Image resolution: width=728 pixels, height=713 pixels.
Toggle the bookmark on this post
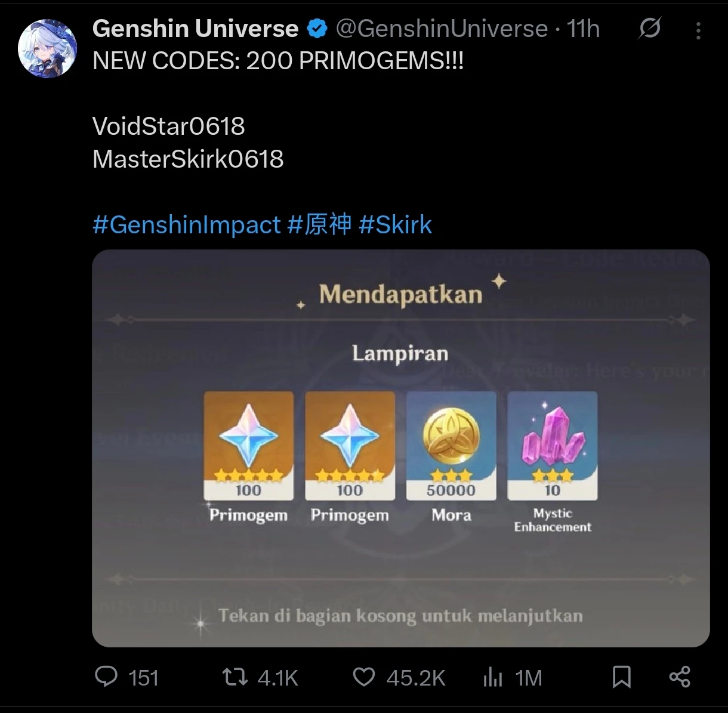coord(622,677)
